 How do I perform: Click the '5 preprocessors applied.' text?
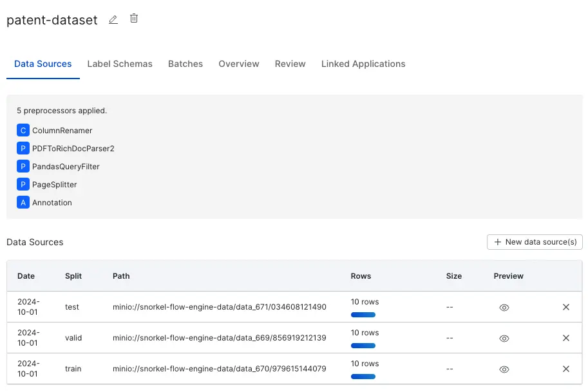[x=62, y=111]
